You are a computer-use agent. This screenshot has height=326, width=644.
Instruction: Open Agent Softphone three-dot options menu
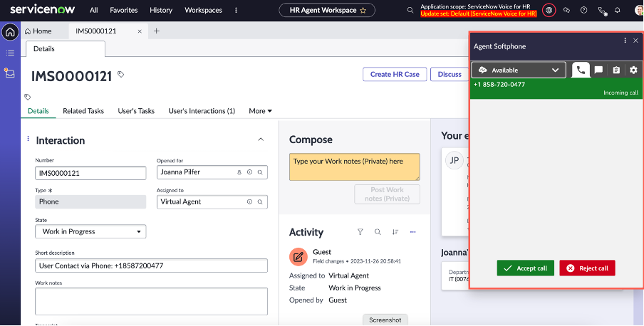625,41
